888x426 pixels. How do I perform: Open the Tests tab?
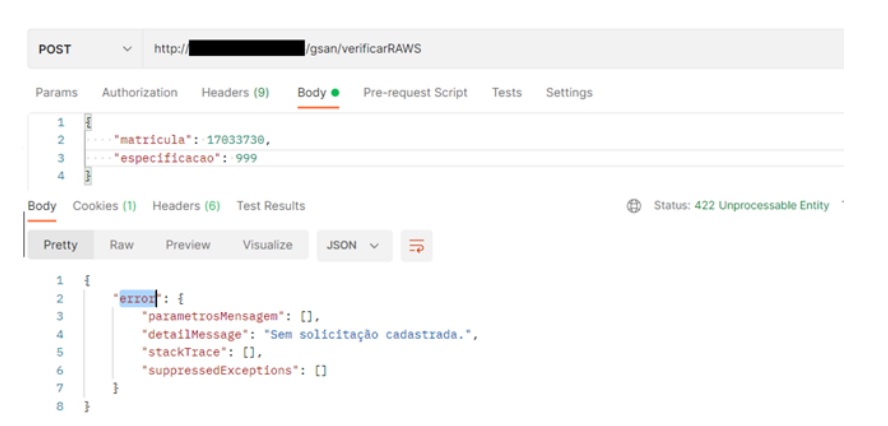(x=506, y=93)
